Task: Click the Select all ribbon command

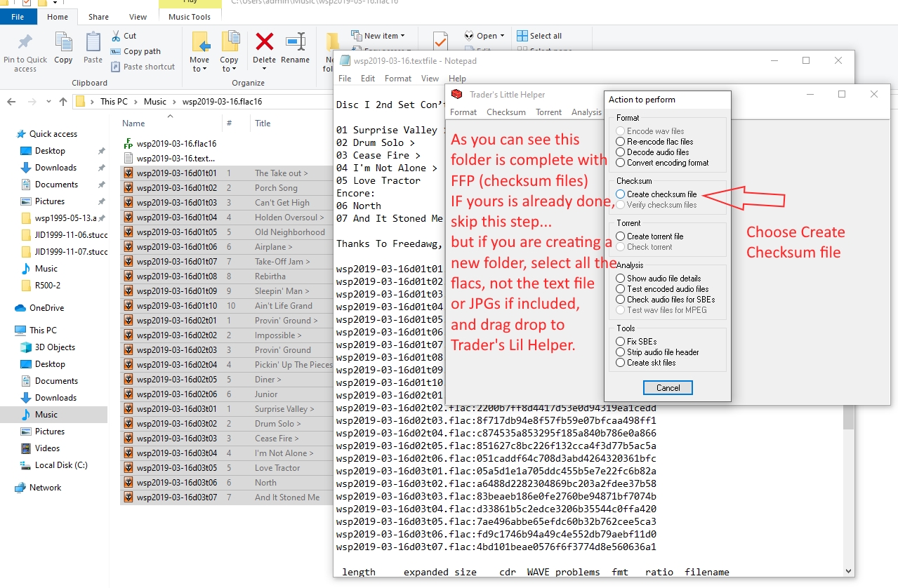Action: tap(539, 36)
